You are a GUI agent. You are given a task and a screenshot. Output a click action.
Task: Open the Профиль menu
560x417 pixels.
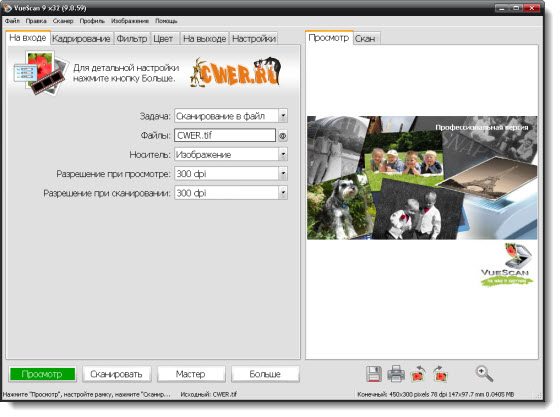coord(92,21)
